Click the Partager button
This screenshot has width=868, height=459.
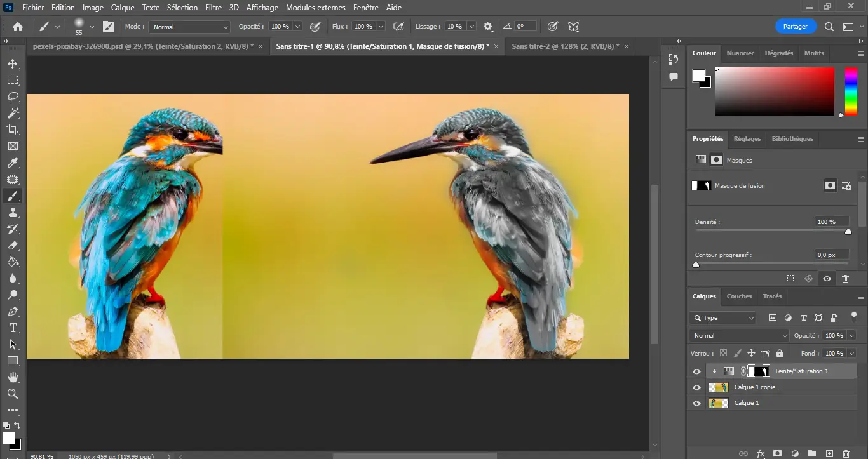pyautogui.click(x=796, y=27)
